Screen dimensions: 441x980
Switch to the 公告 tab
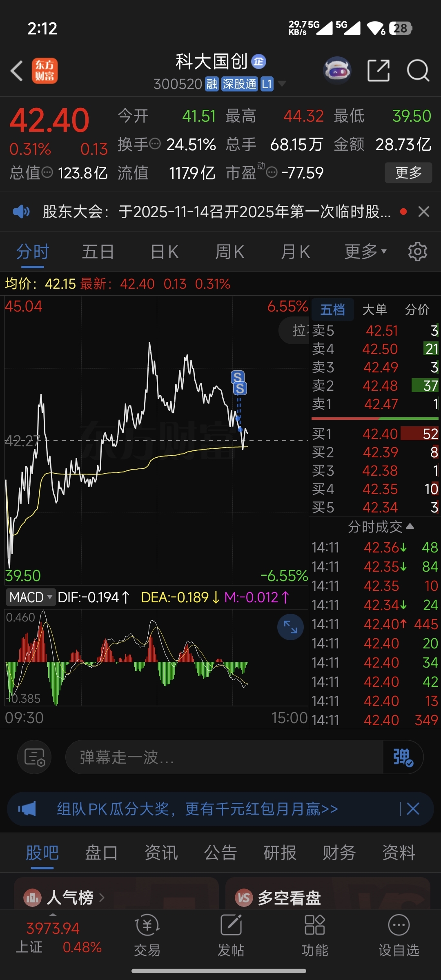[220, 853]
